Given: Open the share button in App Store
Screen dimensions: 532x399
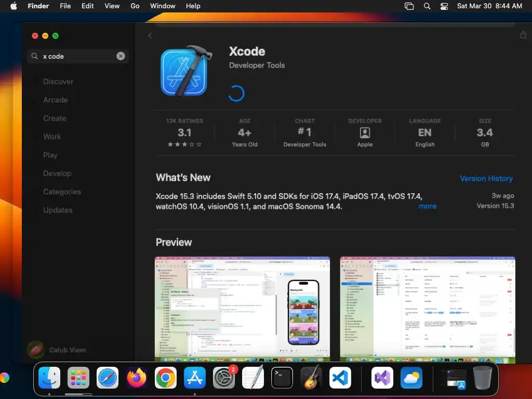Looking at the screenshot, I should point(523,35).
